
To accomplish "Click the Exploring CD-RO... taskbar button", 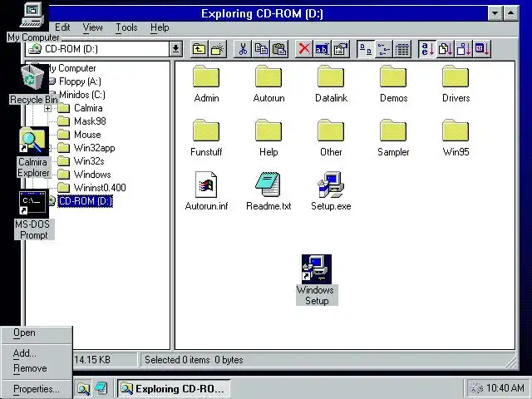I will pyautogui.click(x=174, y=389).
